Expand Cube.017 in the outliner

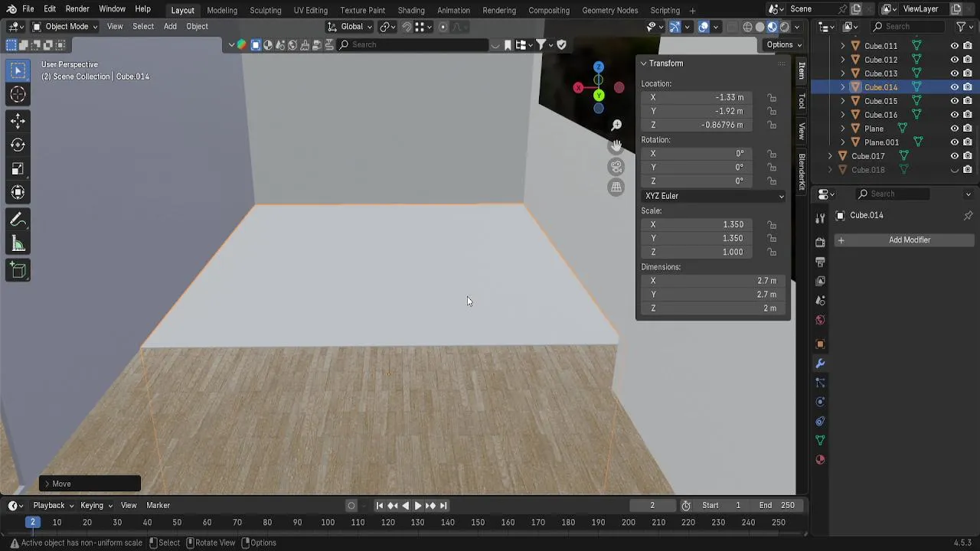pyautogui.click(x=830, y=156)
